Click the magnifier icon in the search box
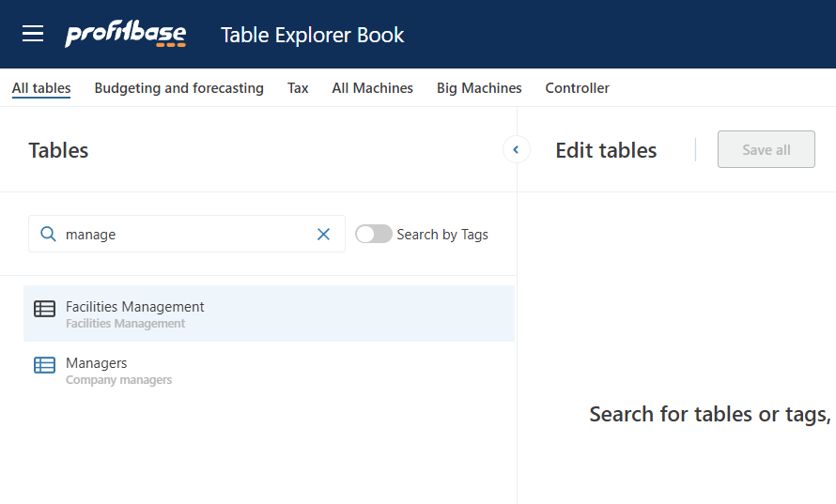Image resolution: width=836 pixels, height=504 pixels. (x=48, y=235)
